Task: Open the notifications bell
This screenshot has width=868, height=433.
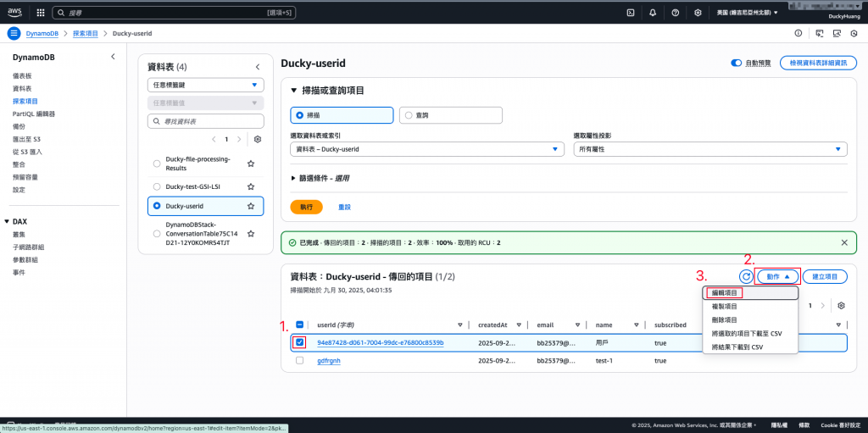Action: point(653,12)
